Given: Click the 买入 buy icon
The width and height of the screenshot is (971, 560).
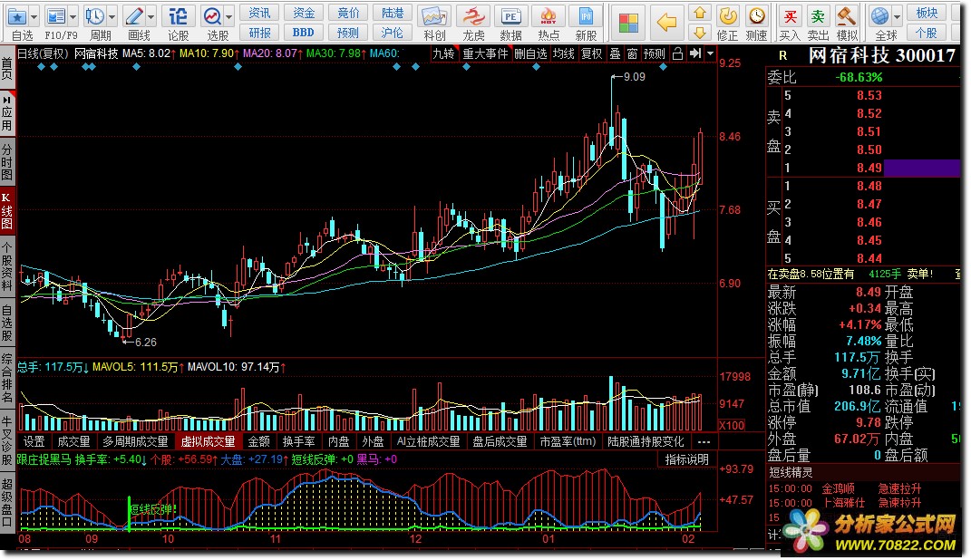Looking at the screenshot, I should (x=790, y=16).
